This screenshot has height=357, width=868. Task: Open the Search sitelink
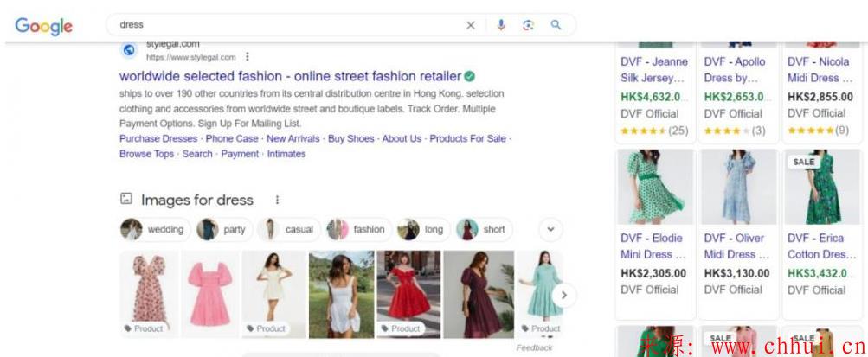197,154
